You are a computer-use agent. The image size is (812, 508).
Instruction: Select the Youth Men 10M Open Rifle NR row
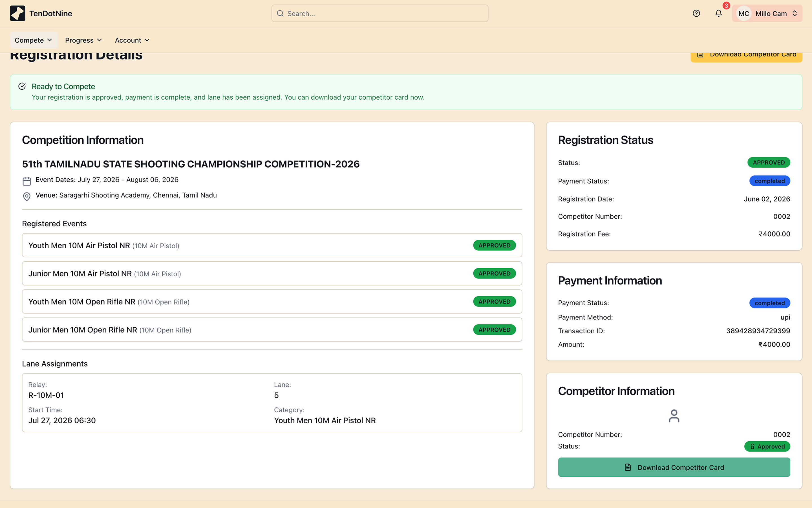point(272,302)
